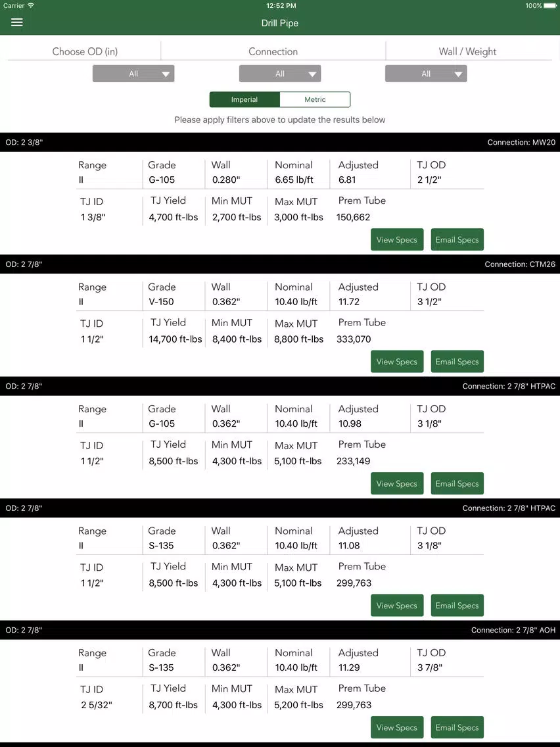Email Specs for CTM26 V-150 pipe
This screenshot has width=560, height=747.
pyautogui.click(x=457, y=362)
